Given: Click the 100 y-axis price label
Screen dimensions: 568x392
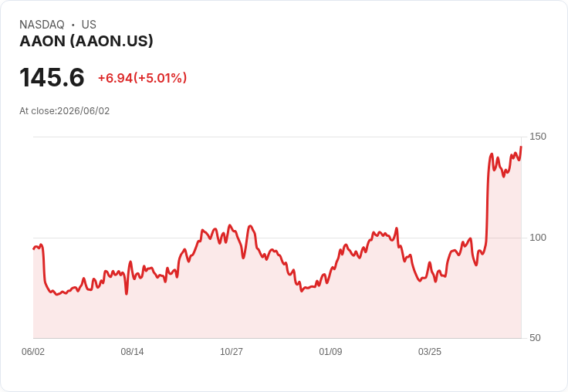Looking at the screenshot, I should [538, 238].
